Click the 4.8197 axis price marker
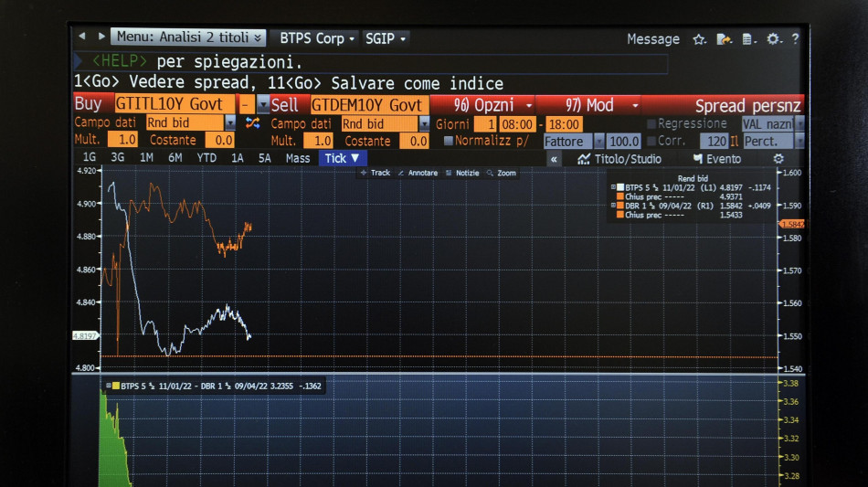Image resolution: width=868 pixels, height=487 pixels. coord(85,336)
